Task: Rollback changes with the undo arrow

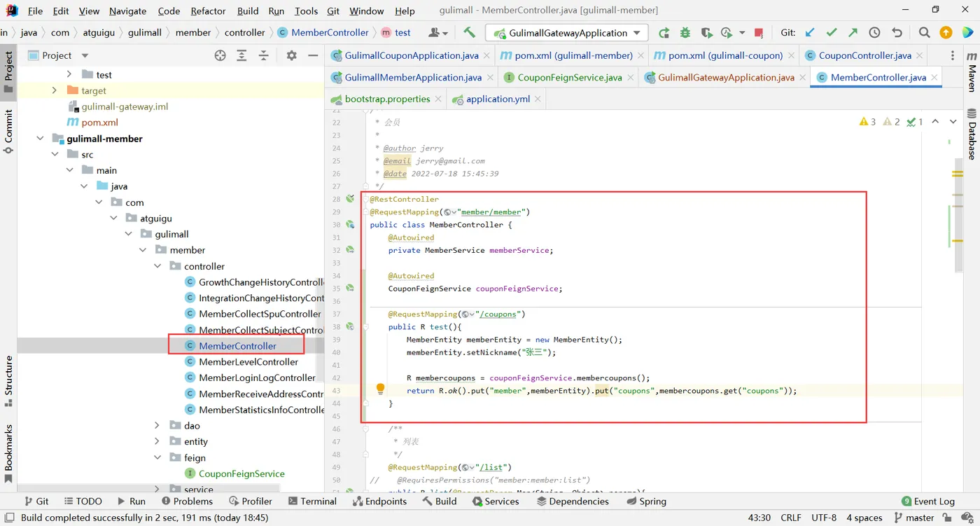Action: click(x=897, y=32)
